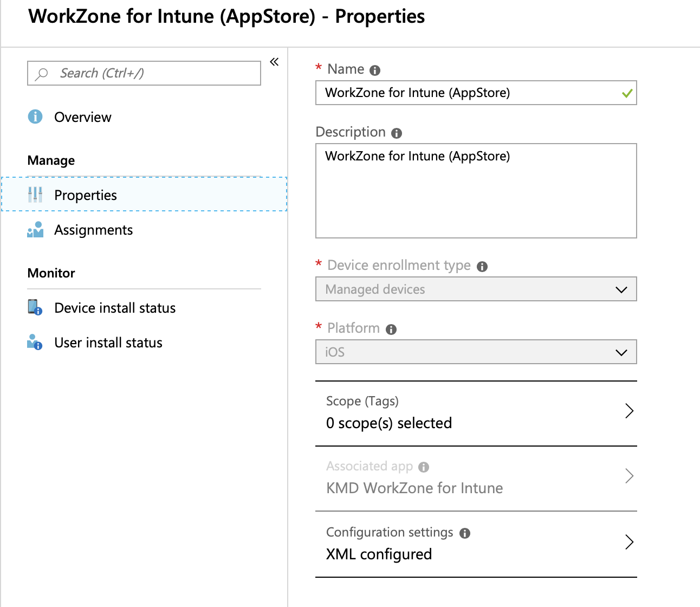
Task: Show info tooltip next to Description
Action: (x=397, y=133)
